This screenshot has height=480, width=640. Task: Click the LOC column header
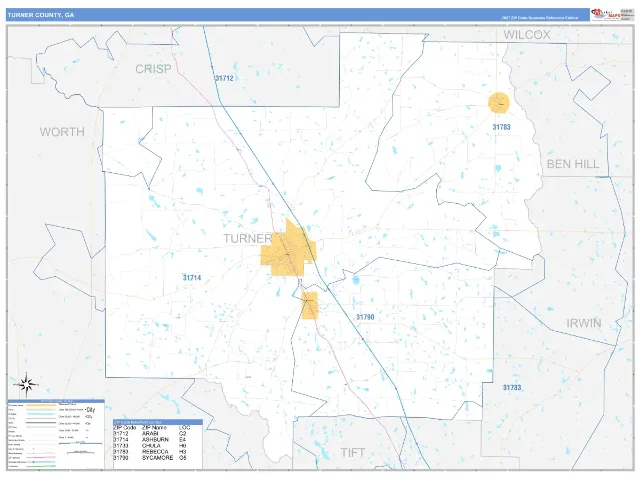(184, 428)
